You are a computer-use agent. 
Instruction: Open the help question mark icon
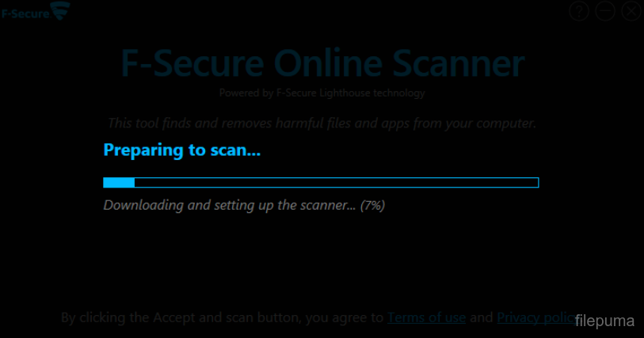[579, 11]
